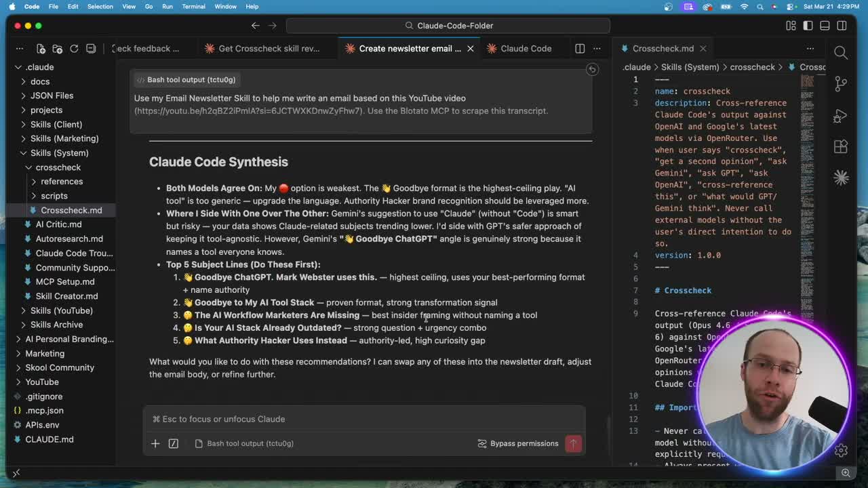The height and width of the screenshot is (488, 868).
Task: Collapse the Skills (System) folder
Action: (x=59, y=152)
